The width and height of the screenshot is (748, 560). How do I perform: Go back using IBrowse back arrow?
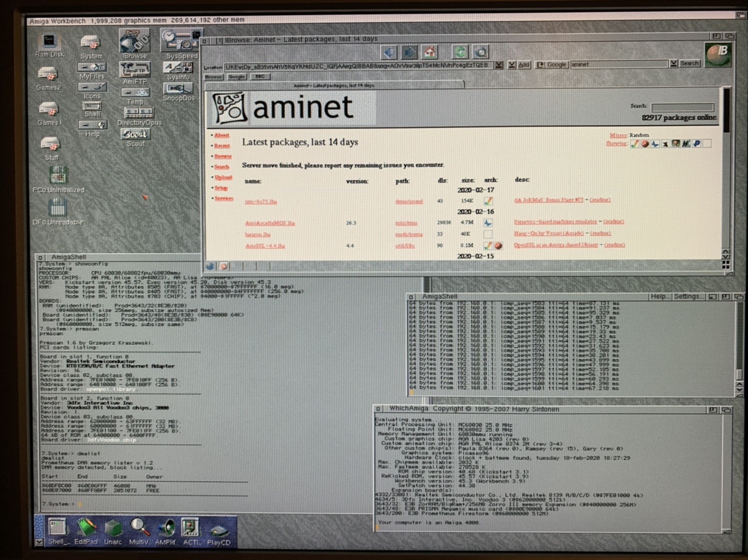coord(389,52)
